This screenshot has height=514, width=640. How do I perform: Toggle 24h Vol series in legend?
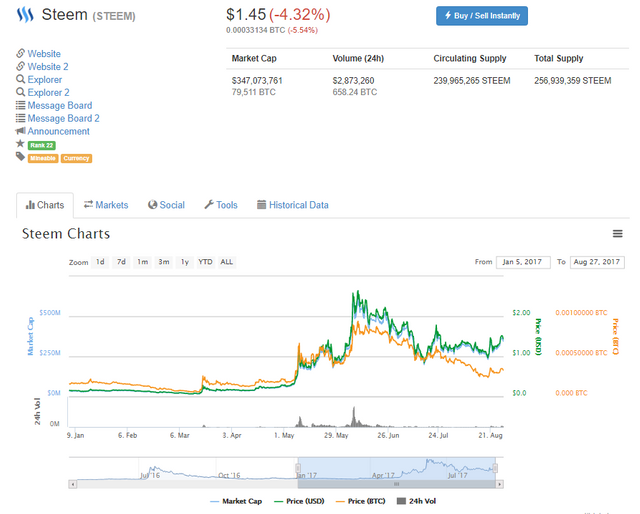417,501
